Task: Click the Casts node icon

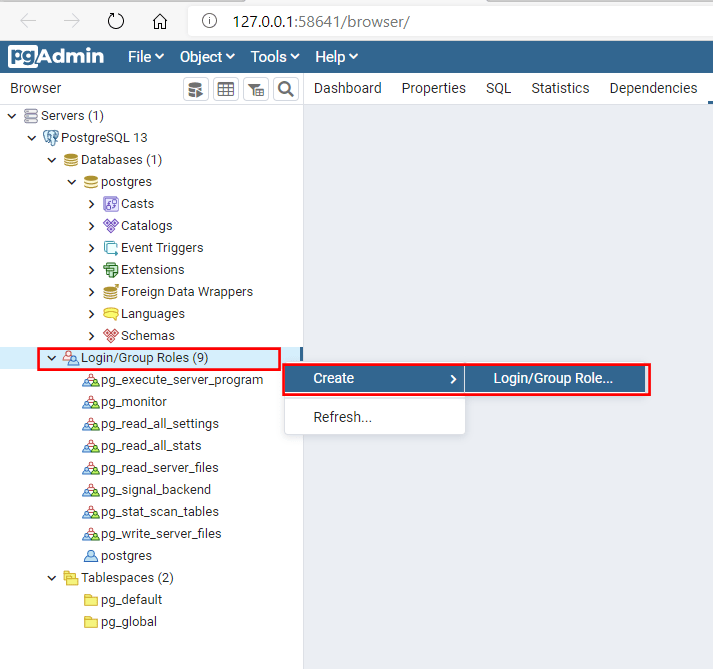Action: click(110, 204)
